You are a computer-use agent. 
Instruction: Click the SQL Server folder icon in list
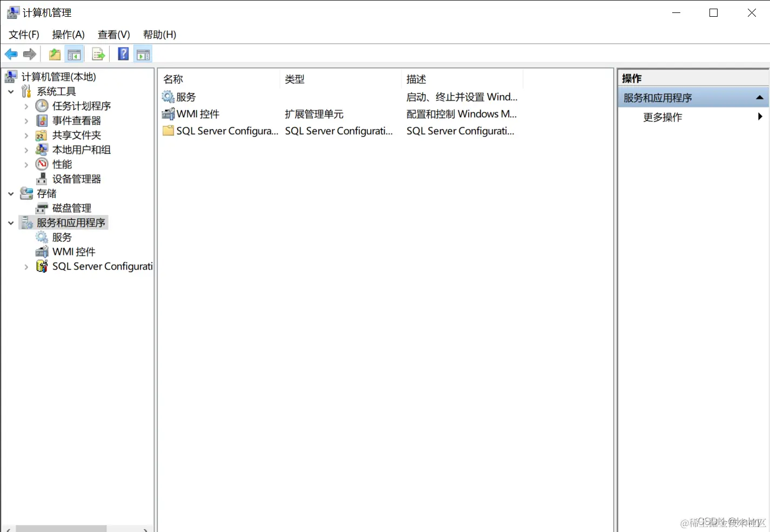pyautogui.click(x=168, y=131)
